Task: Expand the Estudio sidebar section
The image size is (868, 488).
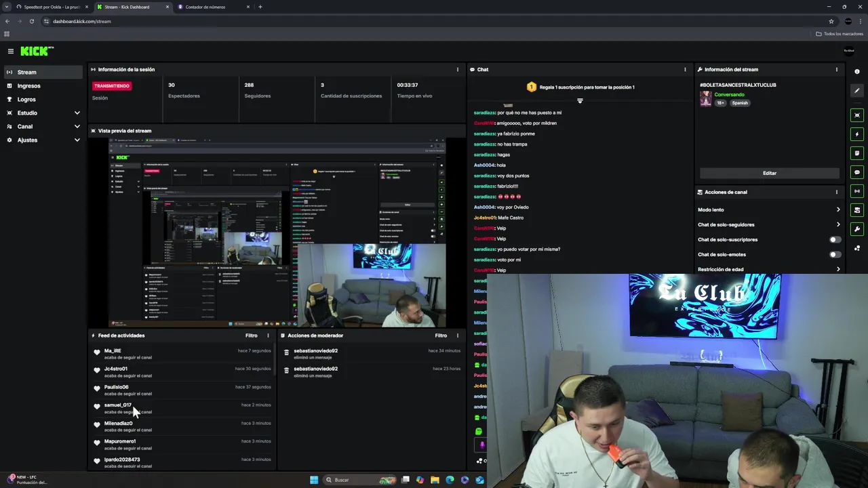Action: coord(77,113)
